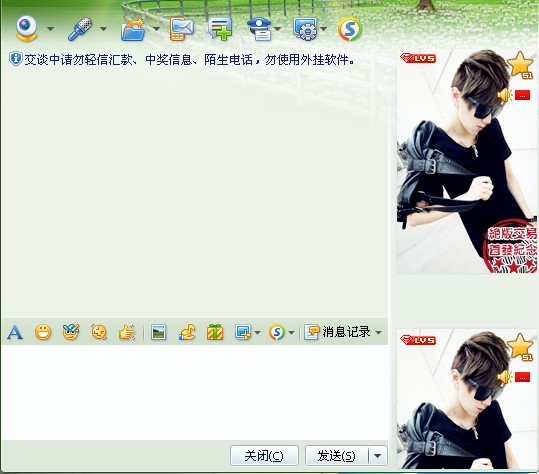Click the red ellipsis button on the upper avatar
This screenshot has width=539, height=474.
tap(522, 95)
